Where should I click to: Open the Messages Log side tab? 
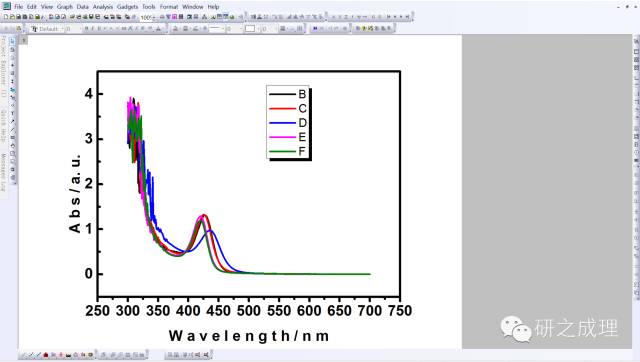click(3, 172)
